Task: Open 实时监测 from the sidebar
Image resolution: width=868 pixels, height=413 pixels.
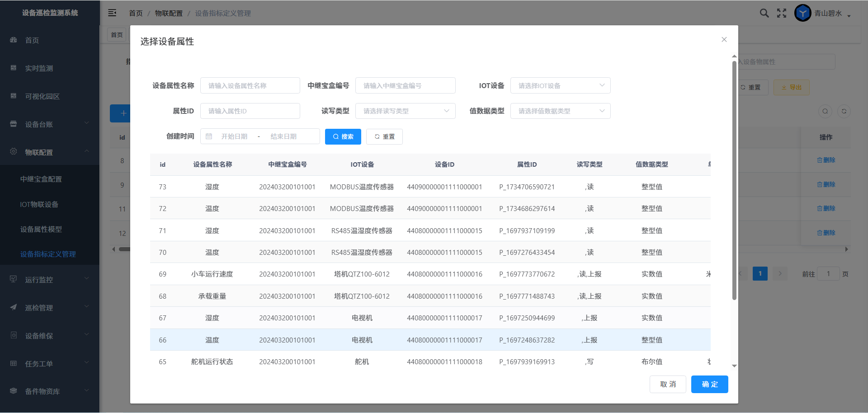Action: pyautogui.click(x=39, y=68)
